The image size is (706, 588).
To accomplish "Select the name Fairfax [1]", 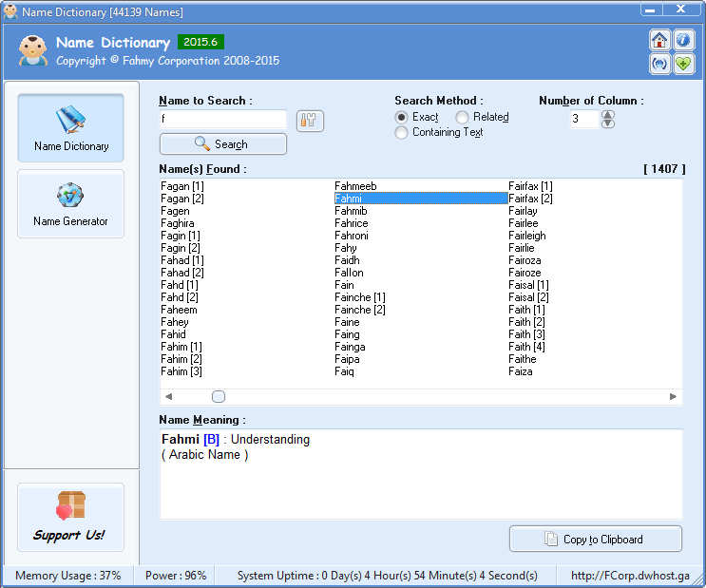I will tap(530, 186).
